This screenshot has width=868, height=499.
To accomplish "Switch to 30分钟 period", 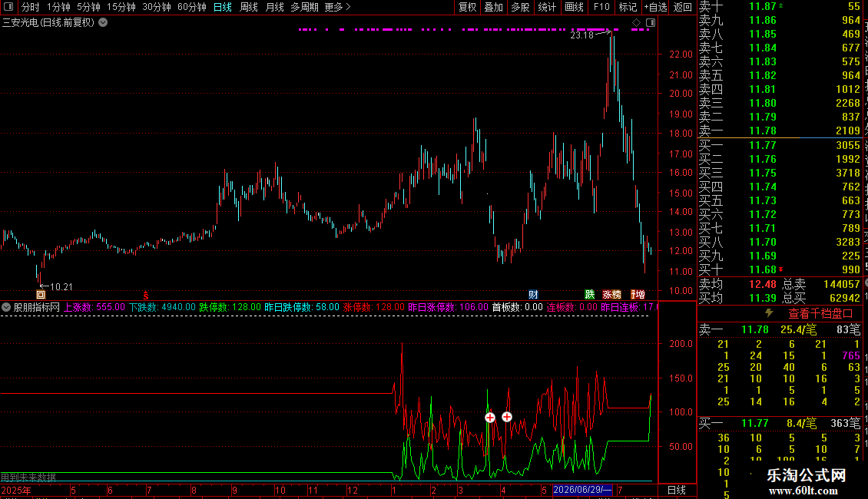I will 156,7.
